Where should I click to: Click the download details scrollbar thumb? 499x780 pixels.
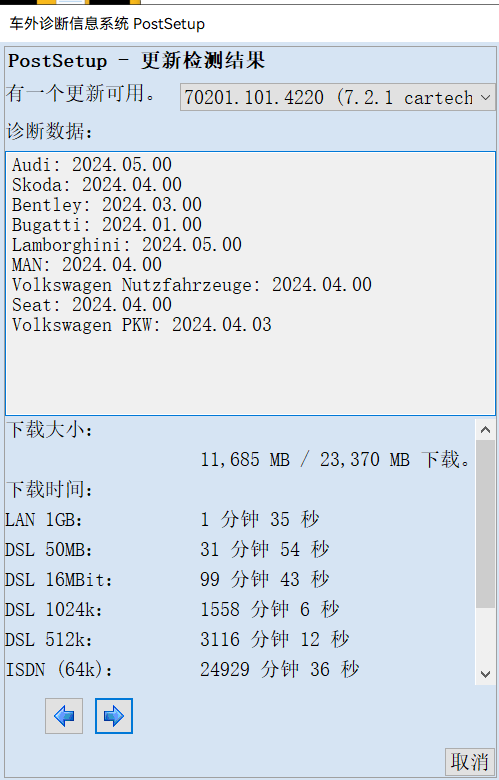point(486,524)
